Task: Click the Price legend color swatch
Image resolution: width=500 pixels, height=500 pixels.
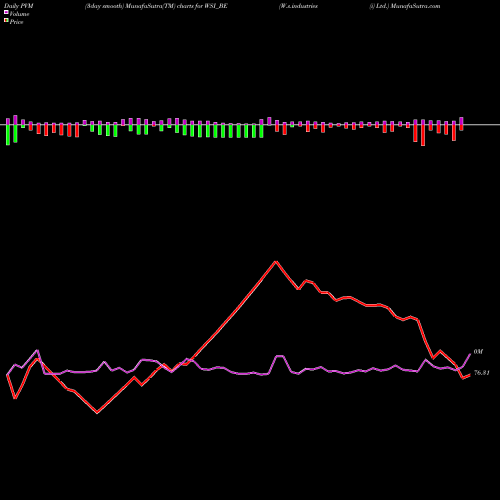Action: pos(6,21)
